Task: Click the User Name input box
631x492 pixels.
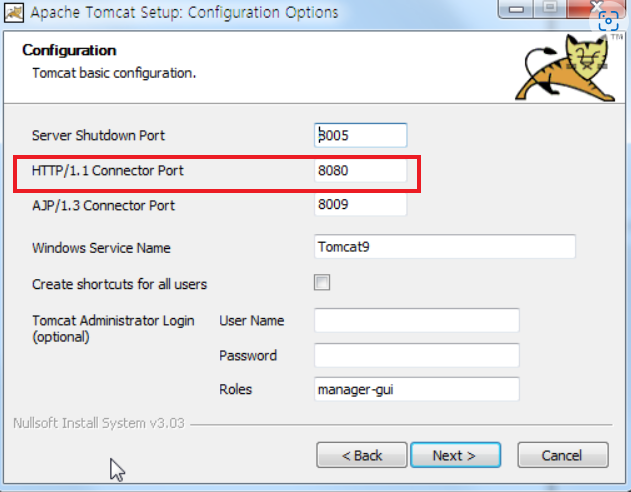Action: coord(417,320)
